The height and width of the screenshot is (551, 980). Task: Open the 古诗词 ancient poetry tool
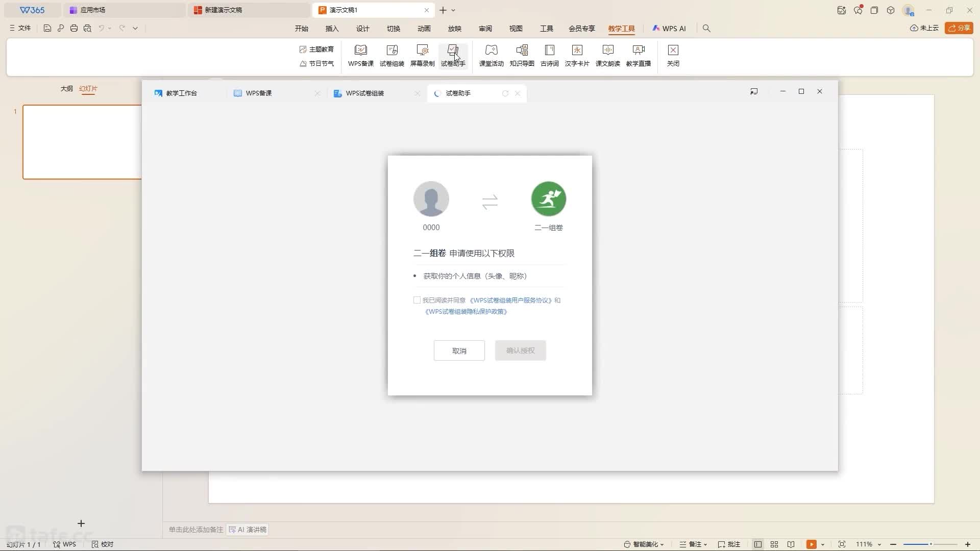tap(550, 55)
